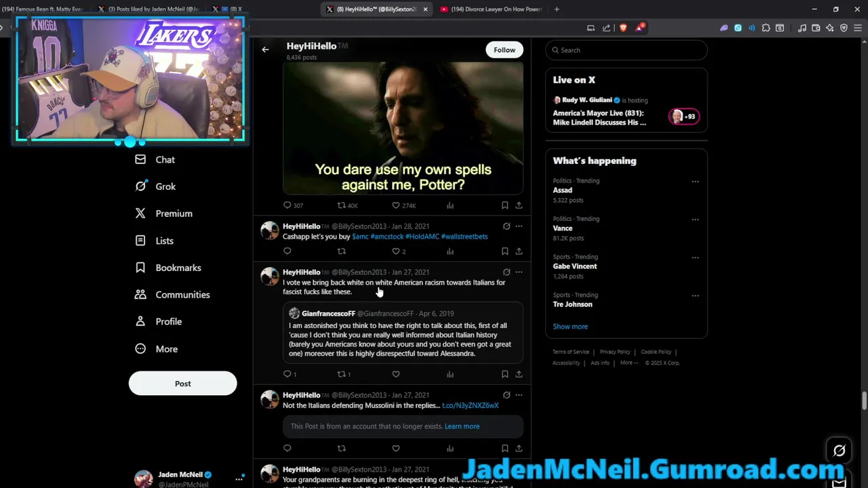Share the post quoting GianfrancescoFF
Image resolution: width=868 pixels, height=488 pixels.
519,374
